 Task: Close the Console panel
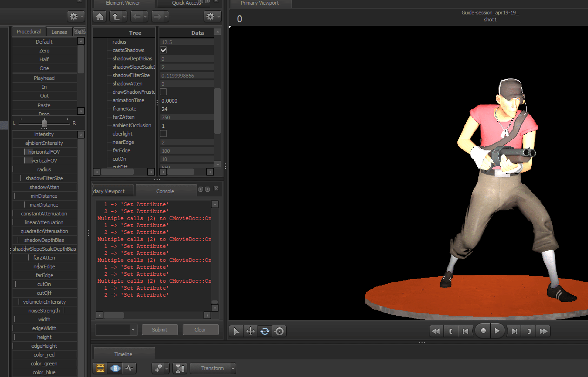click(216, 189)
